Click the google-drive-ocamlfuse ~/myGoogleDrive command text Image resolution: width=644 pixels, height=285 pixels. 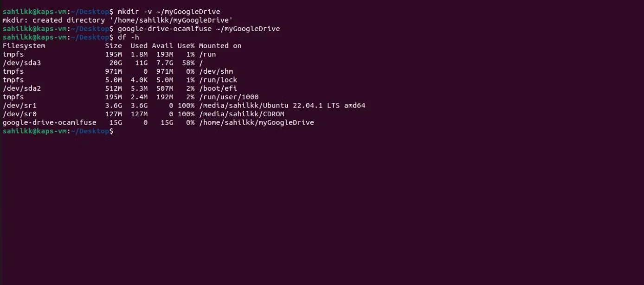click(x=199, y=29)
